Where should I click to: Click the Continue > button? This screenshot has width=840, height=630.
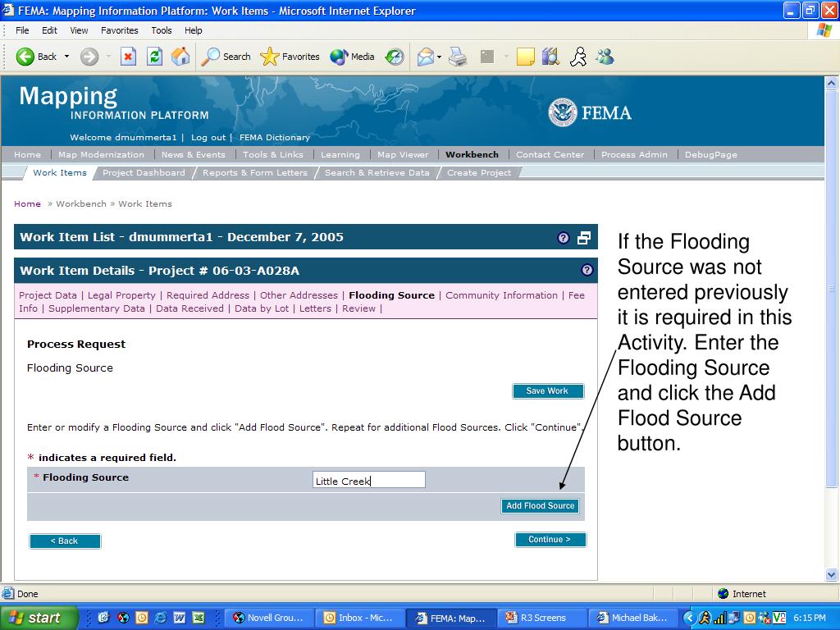click(550, 540)
